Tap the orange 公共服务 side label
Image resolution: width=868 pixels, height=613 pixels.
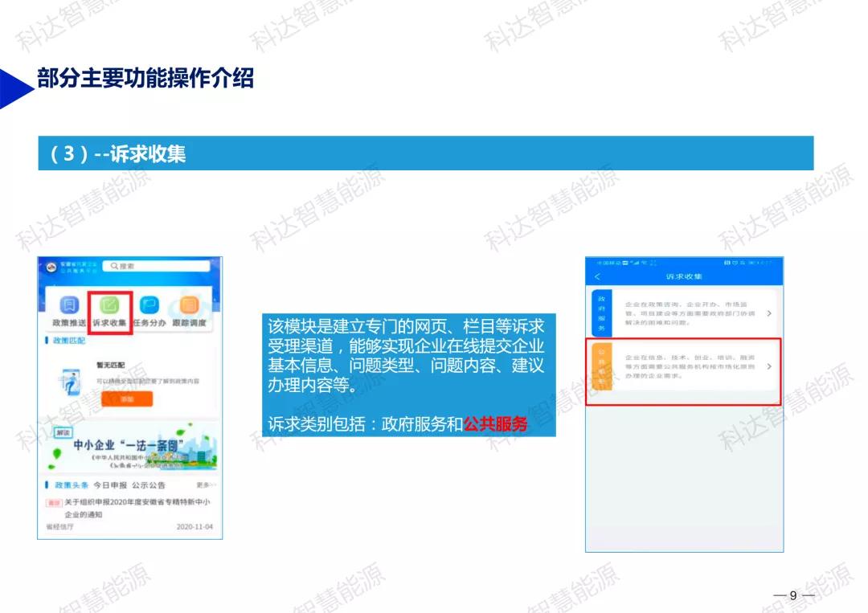(x=601, y=366)
